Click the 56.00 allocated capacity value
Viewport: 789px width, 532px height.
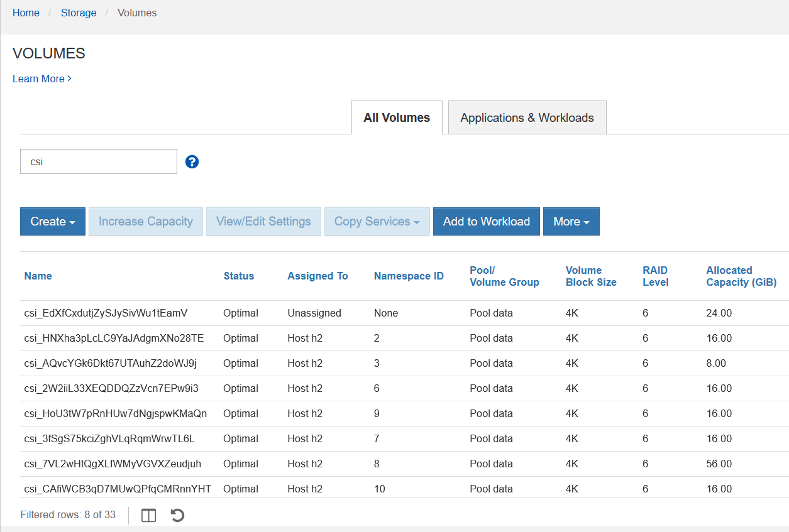[x=719, y=464]
